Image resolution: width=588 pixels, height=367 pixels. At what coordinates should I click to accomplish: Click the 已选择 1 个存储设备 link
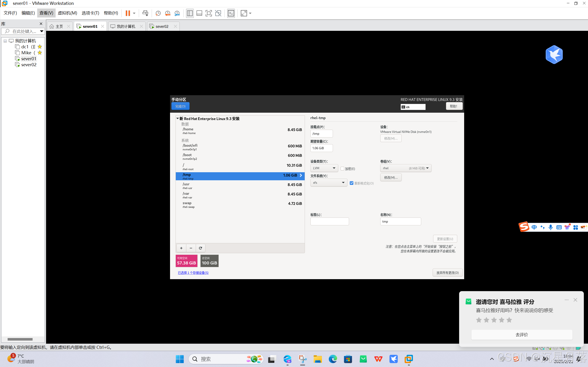[193, 272]
